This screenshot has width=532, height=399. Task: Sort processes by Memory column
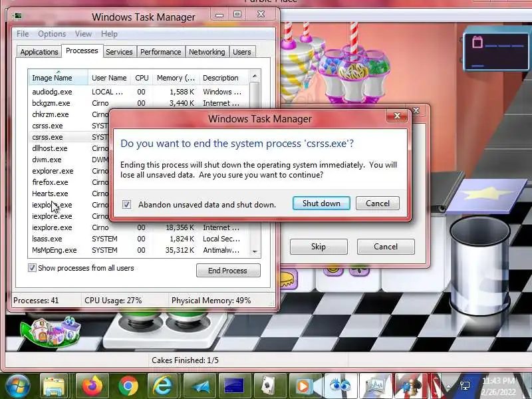click(x=176, y=78)
